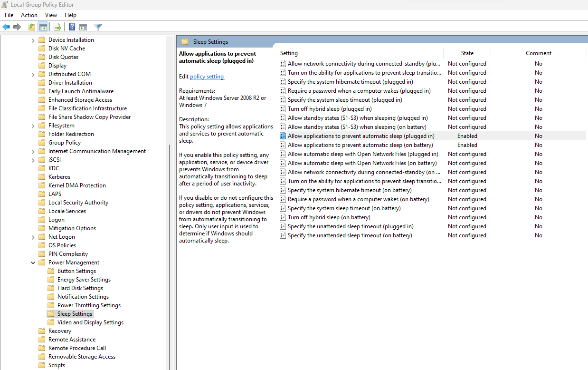Screen dimensions: 588x370
Task: Collapse the Power Management tree node
Action: point(33,263)
